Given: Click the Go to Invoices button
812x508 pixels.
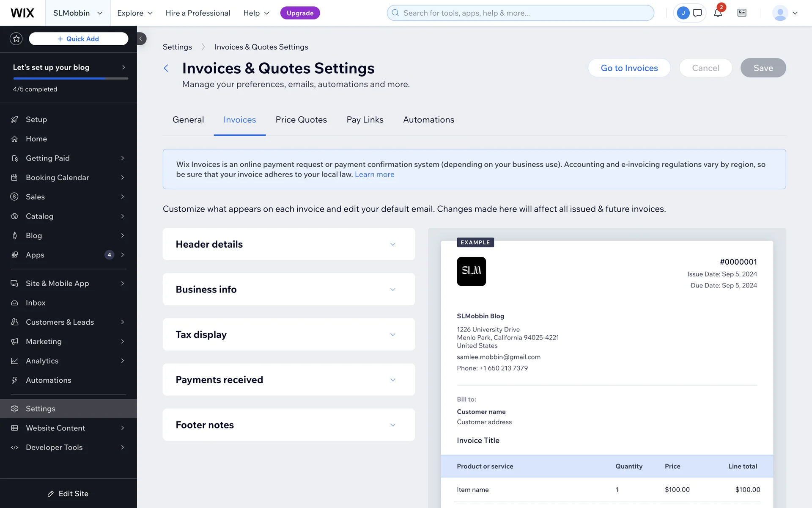Looking at the screenshot, I should [x=629, y=68].
